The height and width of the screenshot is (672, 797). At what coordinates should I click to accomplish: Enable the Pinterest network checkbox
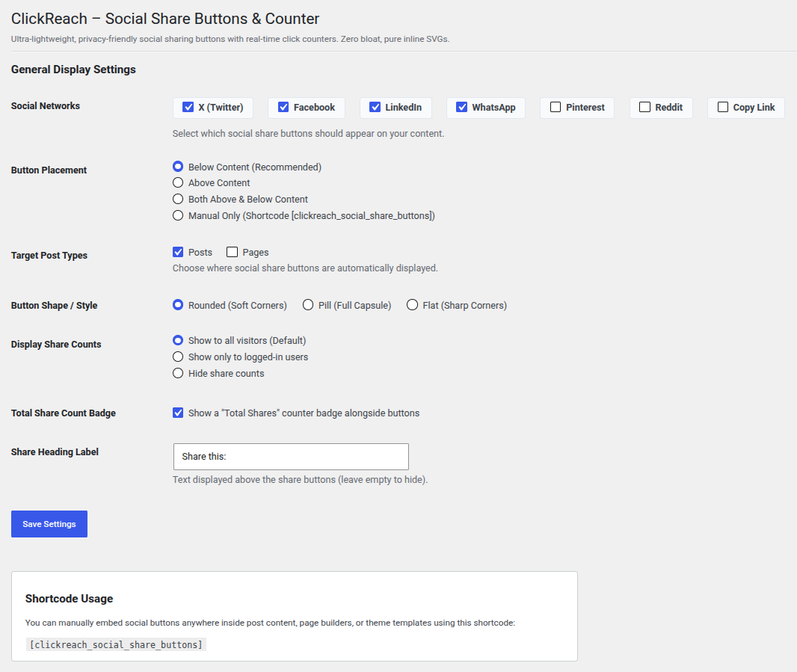pos(556,107)
